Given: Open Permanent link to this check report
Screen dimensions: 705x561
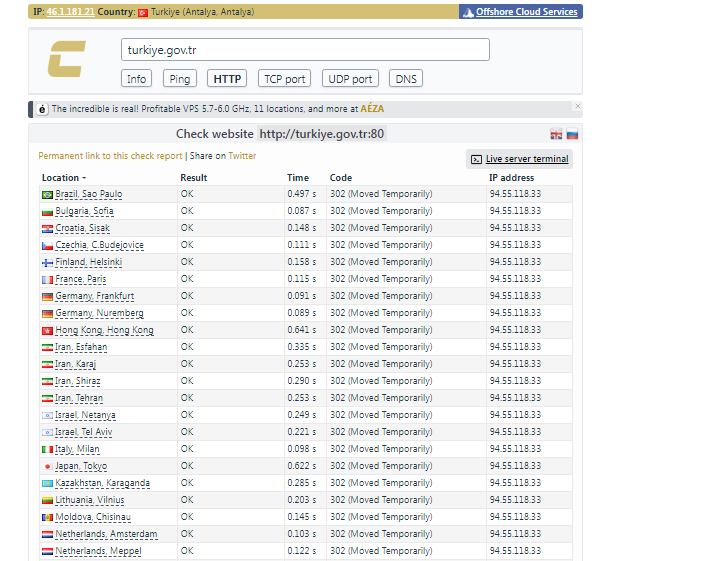Looking at the screenshot, I should click(110, 156).
